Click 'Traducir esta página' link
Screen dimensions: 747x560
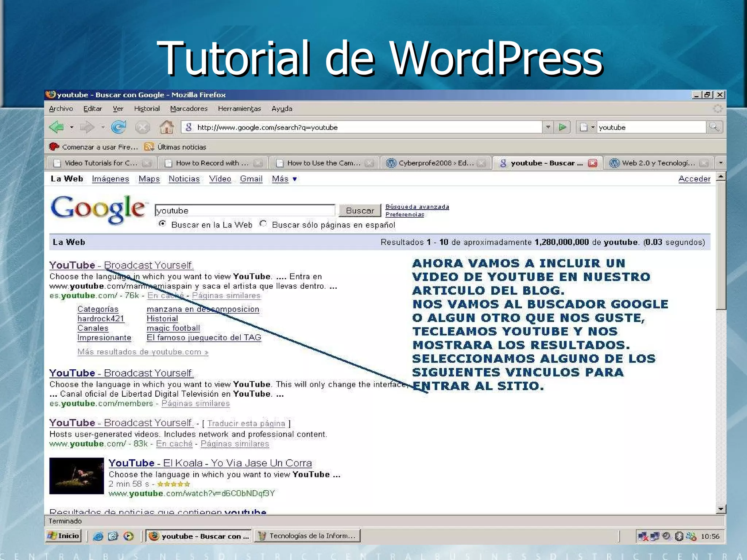click(x=246, y=423)
